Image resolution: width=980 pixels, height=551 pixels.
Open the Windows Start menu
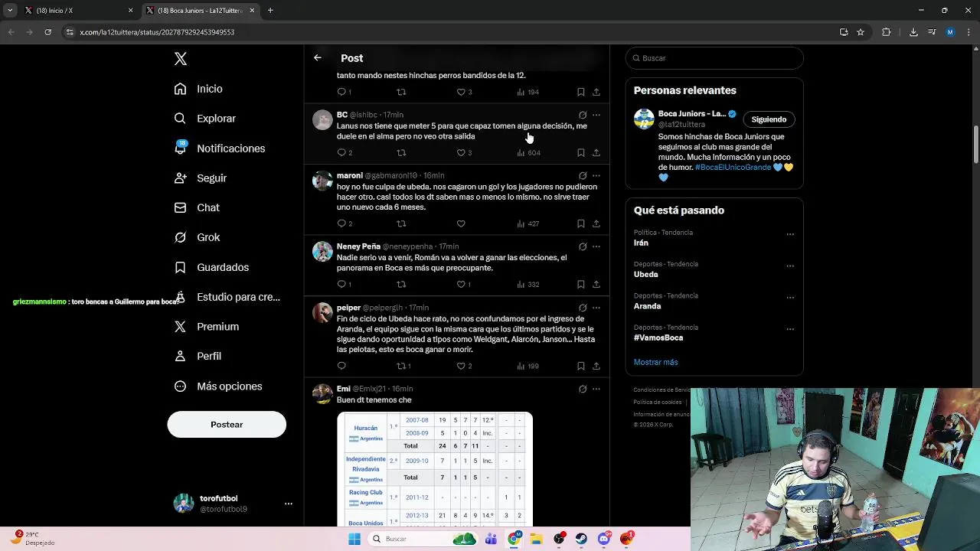coord(354,539)
